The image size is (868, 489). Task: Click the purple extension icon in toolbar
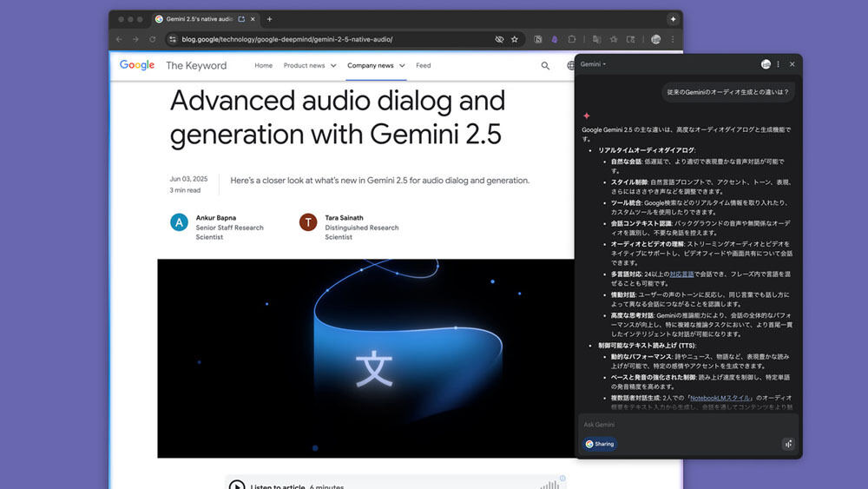pos(555,39)
